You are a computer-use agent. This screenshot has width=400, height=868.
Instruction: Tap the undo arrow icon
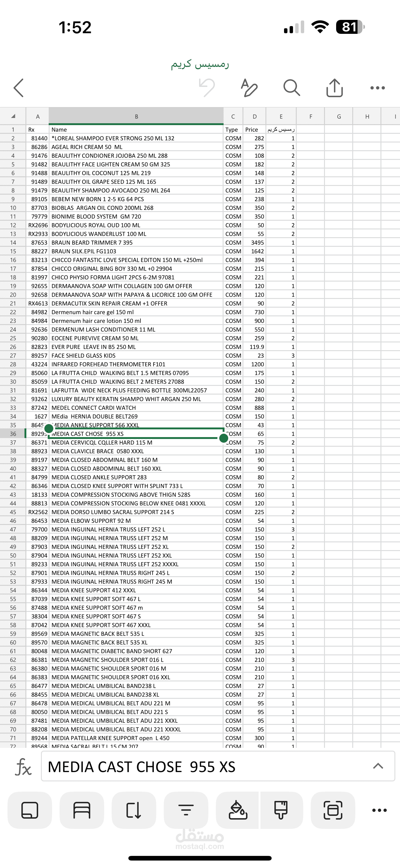coord(207,88)
